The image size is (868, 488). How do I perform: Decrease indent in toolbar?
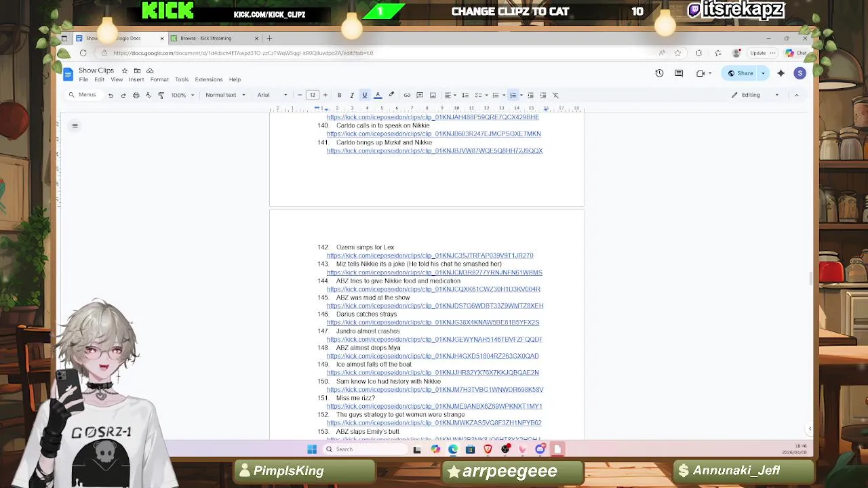(530, 95)
